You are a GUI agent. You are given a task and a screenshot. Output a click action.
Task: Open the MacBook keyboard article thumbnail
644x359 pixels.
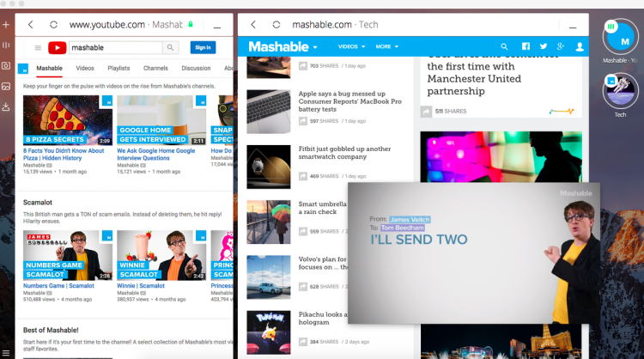point(269,112)
